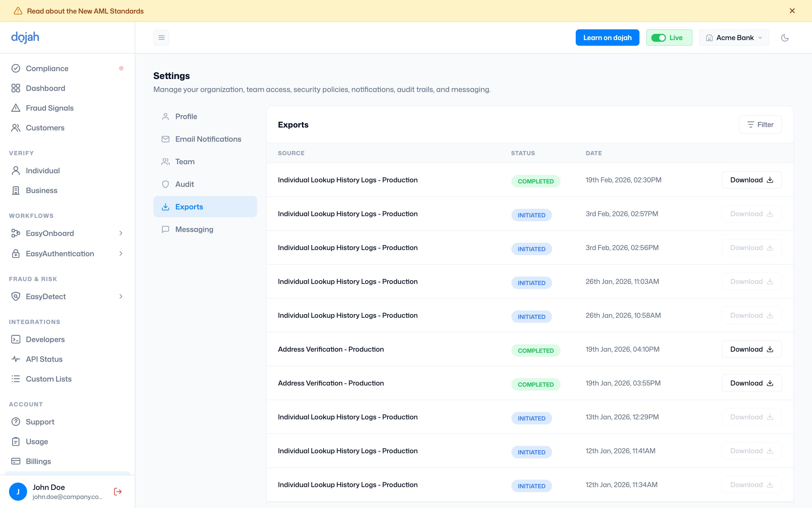This screenshot has height=508, width=812.
Task: Click the Customers people icon
Action: pyautogui.click(x=16, y=128)
